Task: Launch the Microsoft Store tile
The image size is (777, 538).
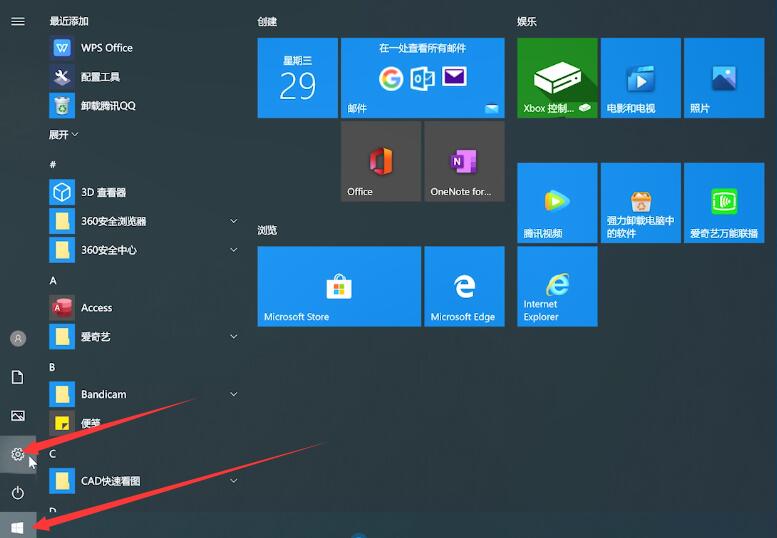Action: 339,286
